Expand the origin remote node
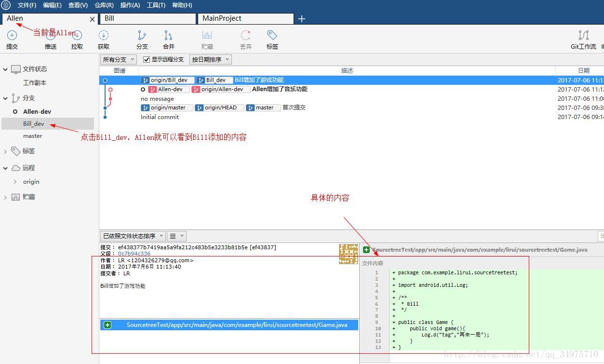Screen dimensions: 604x364 (x=15, y=182)
